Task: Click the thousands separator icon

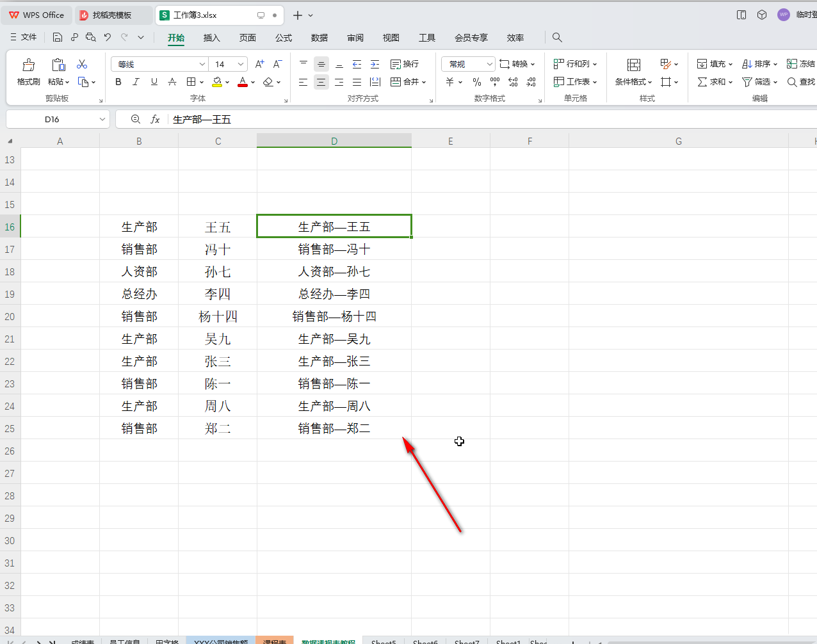Action: (495, 82)
